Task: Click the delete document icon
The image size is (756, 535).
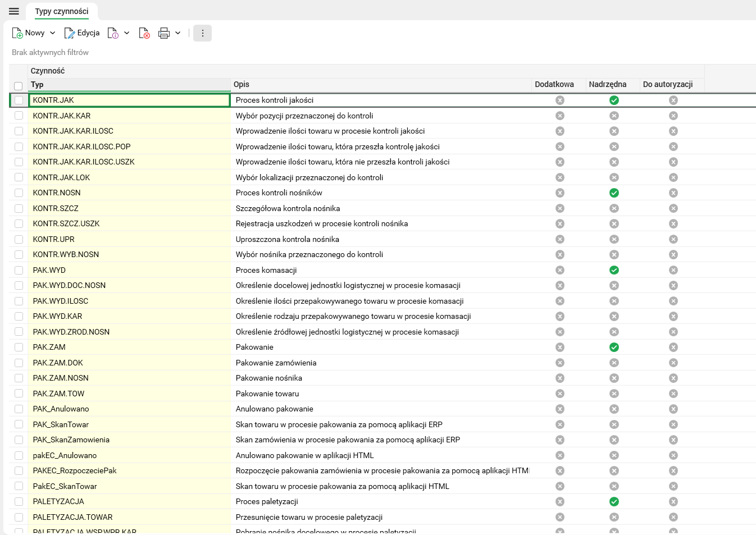Action: 144,33
